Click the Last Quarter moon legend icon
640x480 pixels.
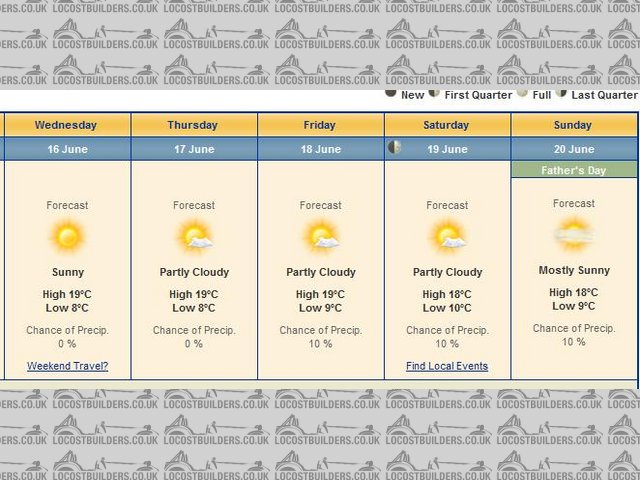click(561, 94)
